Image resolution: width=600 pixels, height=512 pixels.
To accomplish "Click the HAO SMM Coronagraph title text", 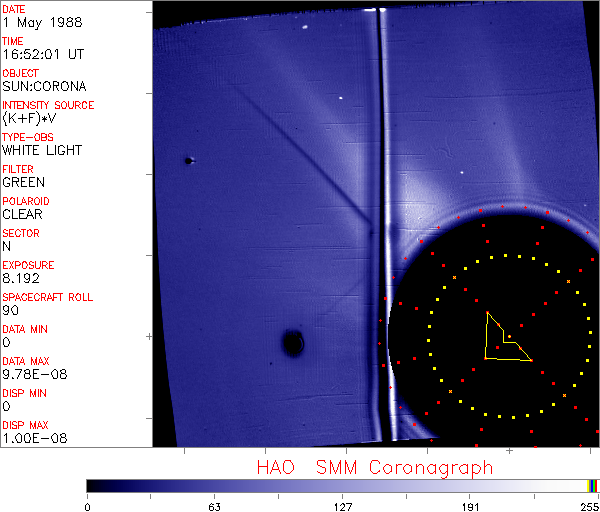I will (374, 467).
